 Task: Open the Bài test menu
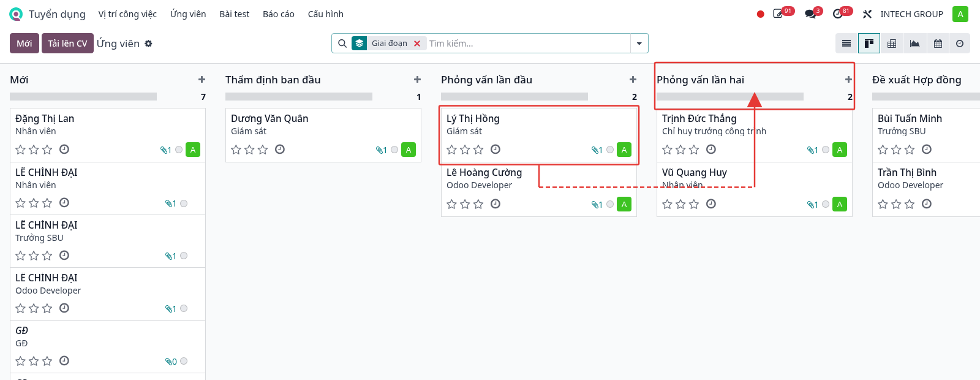(235, 14)
